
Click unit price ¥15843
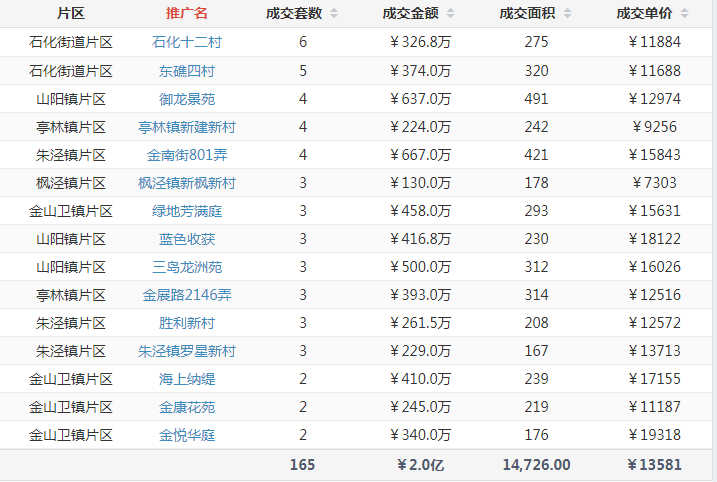654,155
